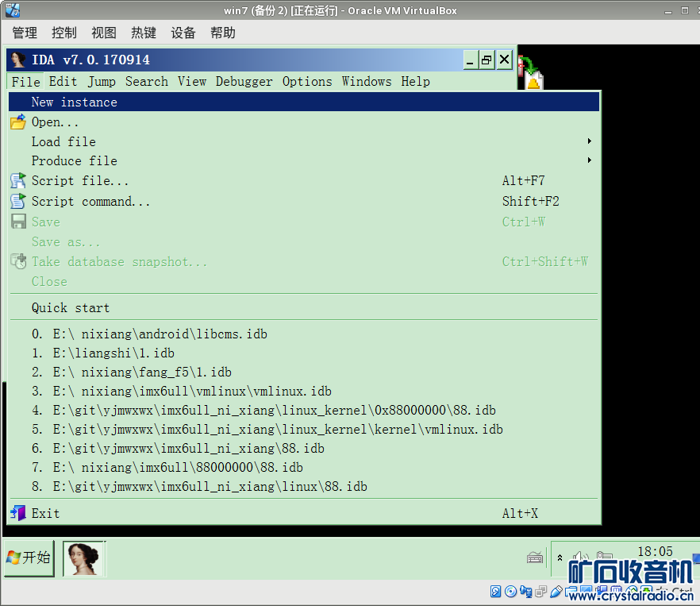This screenshot has width=700, height=606.
Task: Open the IDA Edit menu
Action: click(x=63, y=81)
